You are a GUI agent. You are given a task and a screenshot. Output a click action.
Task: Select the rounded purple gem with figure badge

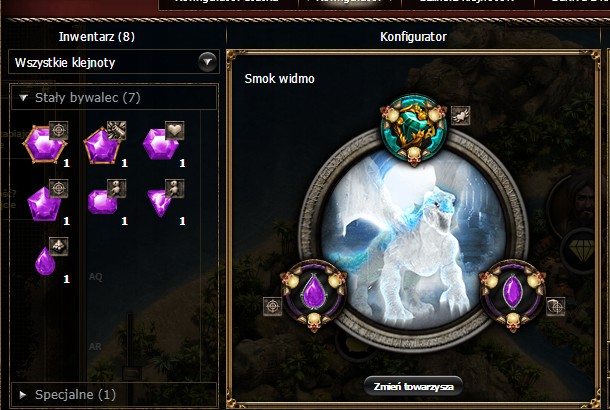coord(102,202)
